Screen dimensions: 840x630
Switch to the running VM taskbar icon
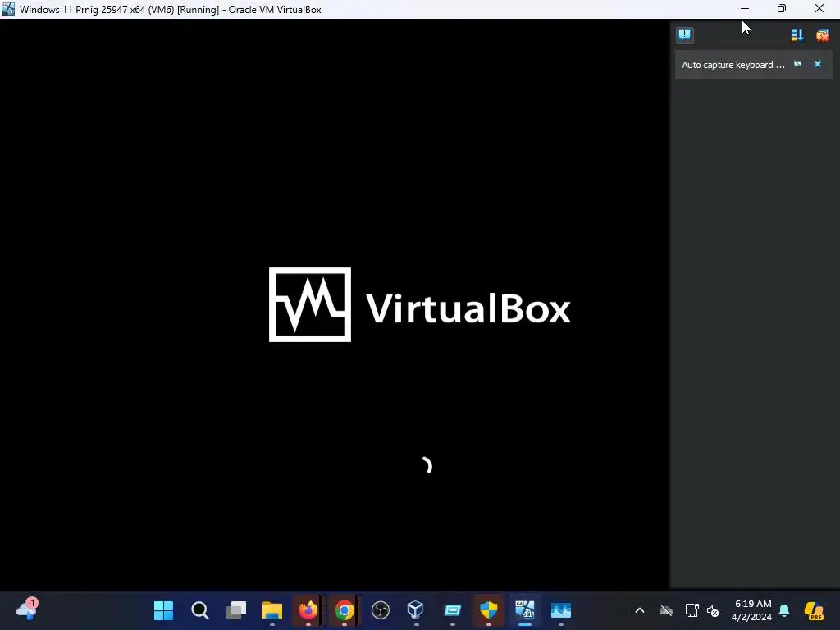click(x=524, y=610)
